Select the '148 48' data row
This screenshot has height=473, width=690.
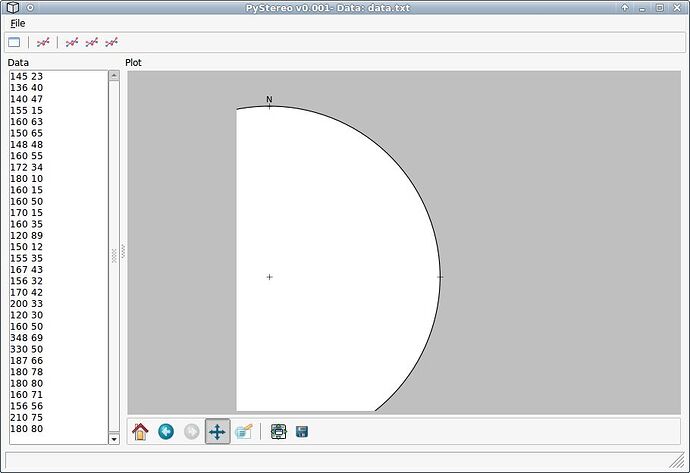point(59,144)
